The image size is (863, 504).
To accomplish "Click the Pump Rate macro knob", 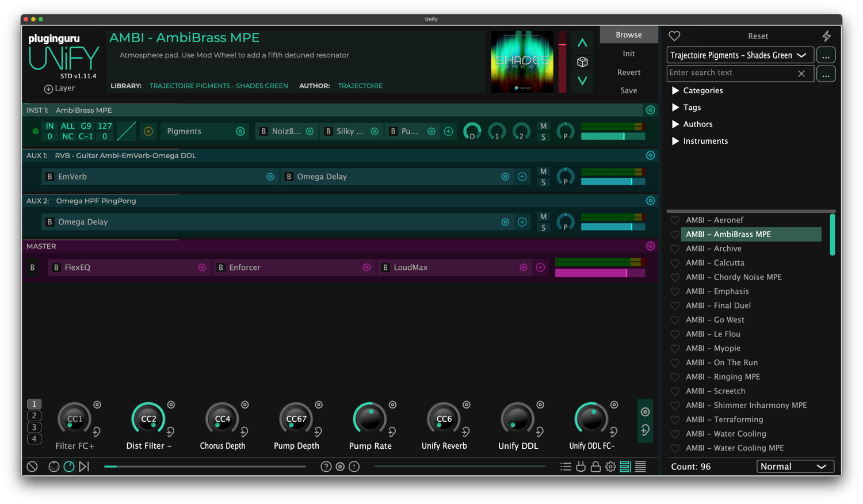I will coord(370,419).
